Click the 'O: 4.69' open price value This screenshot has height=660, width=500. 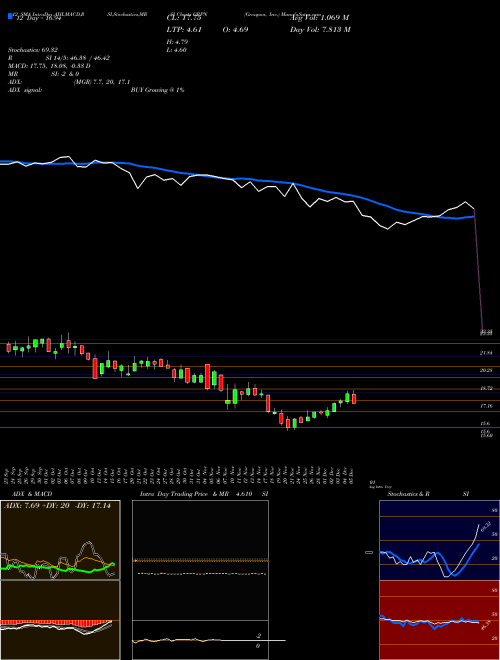[235, 29]
